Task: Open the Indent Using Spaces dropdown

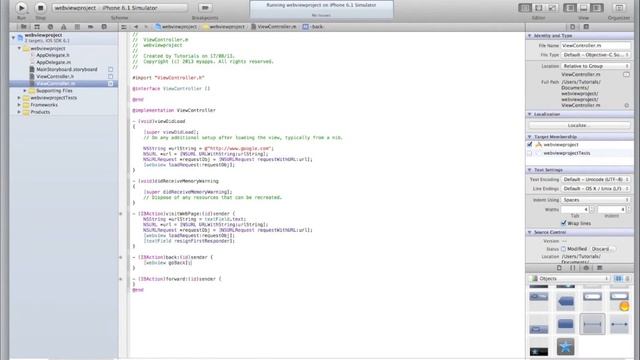Action: (596, 200)
